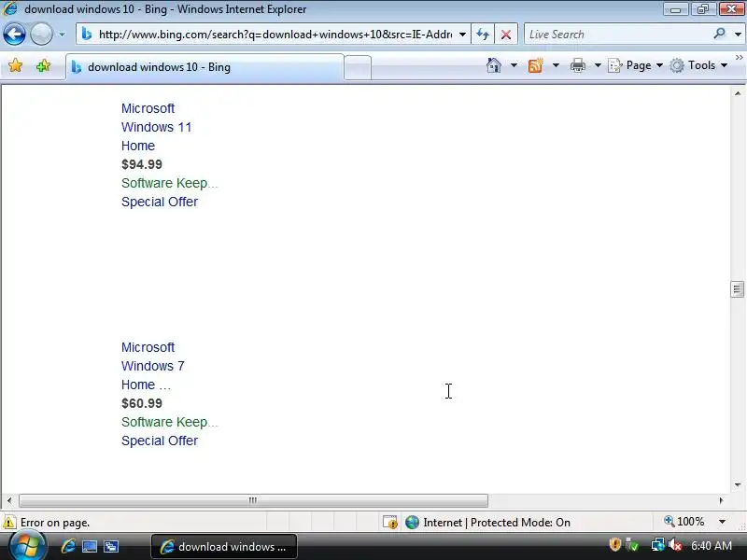
Task: Open the search provider options dropdown
Action: click(738, 35)
